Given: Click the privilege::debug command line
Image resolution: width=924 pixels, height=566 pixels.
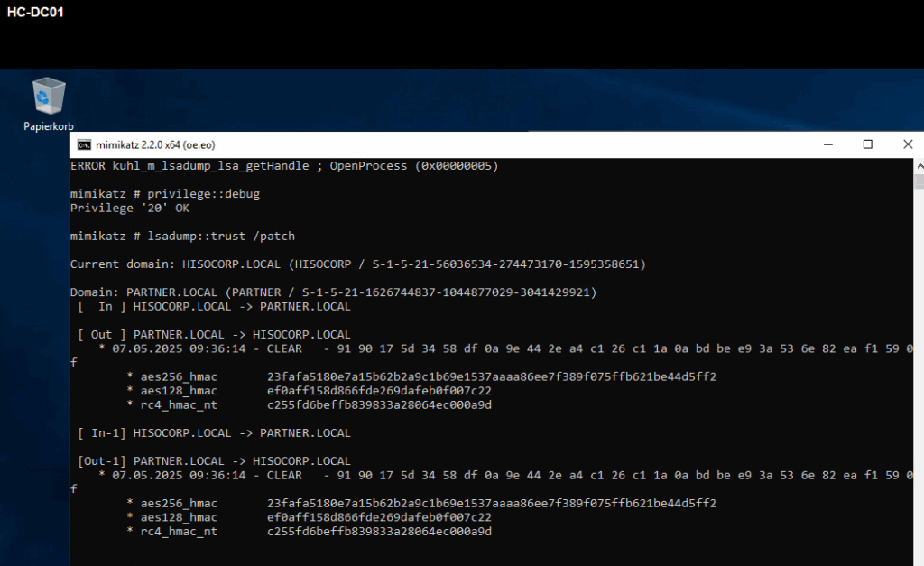Looking at the screenshot, I should (165, 194).
